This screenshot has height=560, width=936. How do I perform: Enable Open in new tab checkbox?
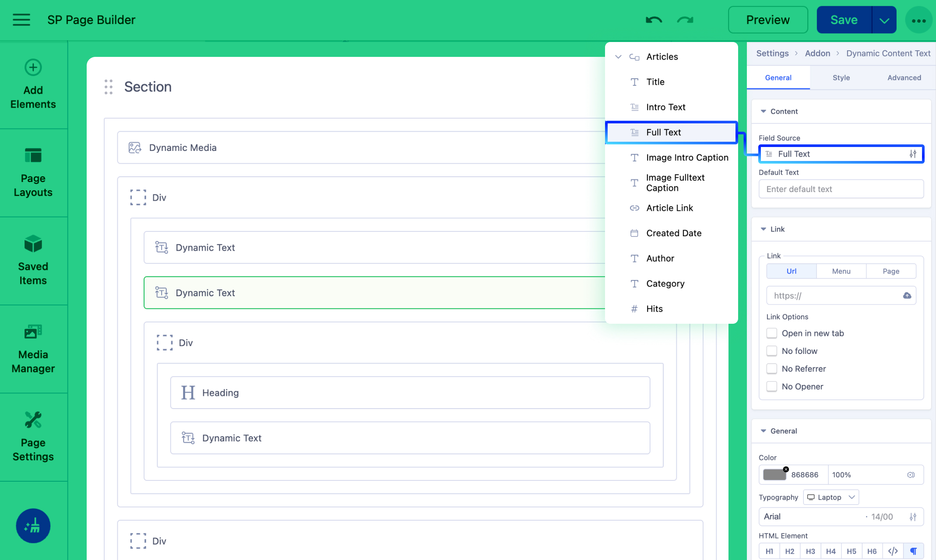pyautogui.click(x=772, y=333)
